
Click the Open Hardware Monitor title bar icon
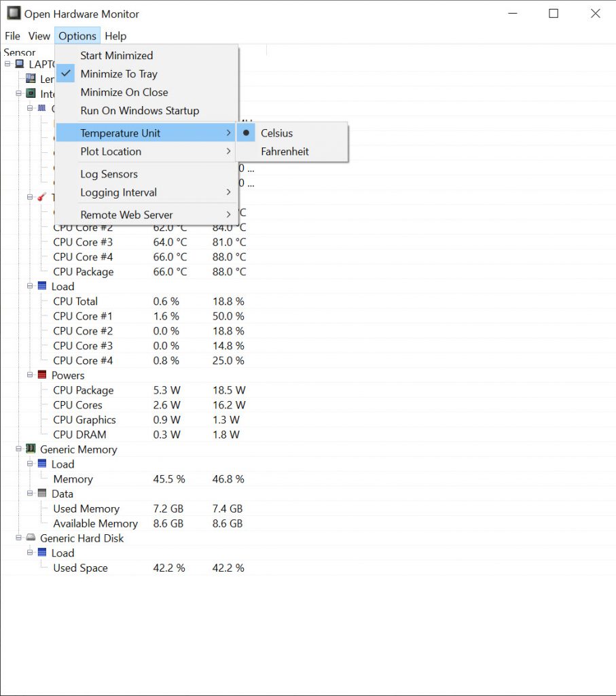[x=14, y=13]
